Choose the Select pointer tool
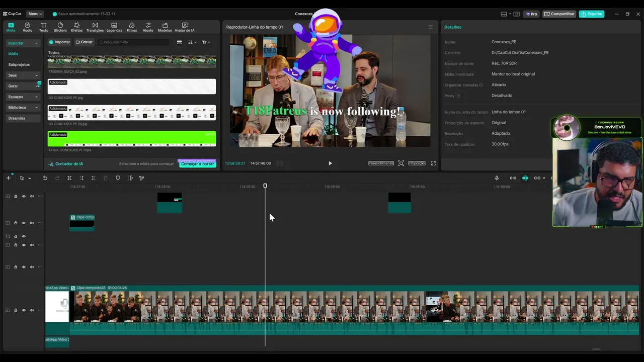644x362 pixels. (x=22, y=178)
